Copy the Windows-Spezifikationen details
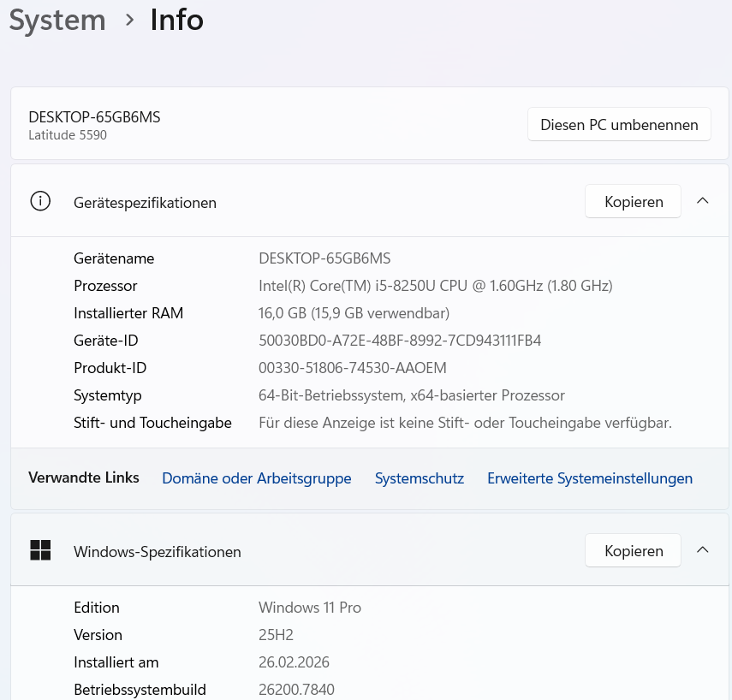Image resolution: width=732 pixels, height=700 pixels. [x=633, y=550]
